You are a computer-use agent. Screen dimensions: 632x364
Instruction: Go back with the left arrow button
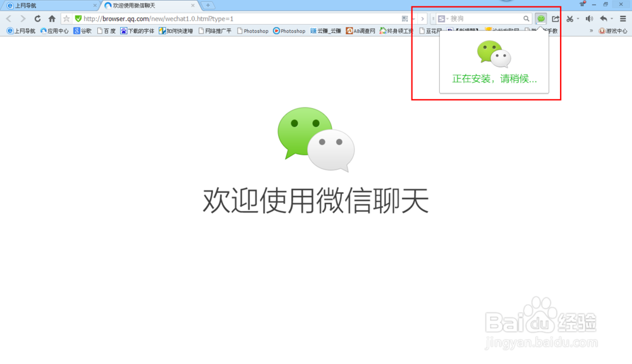coord(9,18)
